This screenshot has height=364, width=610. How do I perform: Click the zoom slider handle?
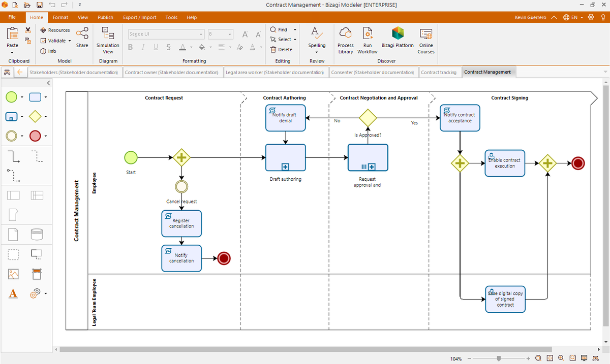click(x=499, y=358)
